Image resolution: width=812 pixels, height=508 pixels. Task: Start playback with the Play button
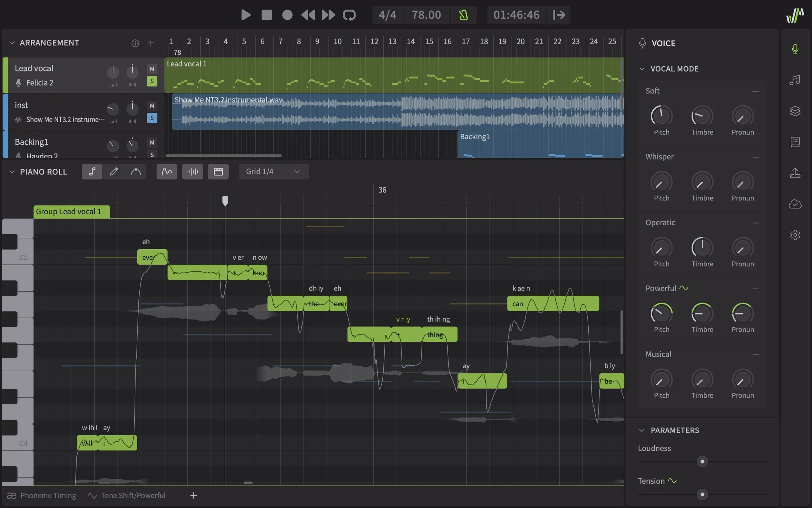246,15
